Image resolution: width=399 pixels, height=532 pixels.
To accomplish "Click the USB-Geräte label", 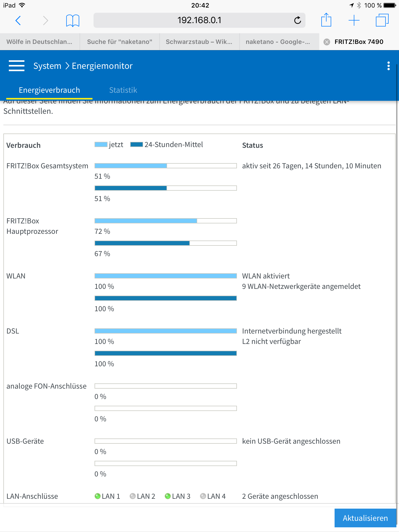I will tap(25, 441).
